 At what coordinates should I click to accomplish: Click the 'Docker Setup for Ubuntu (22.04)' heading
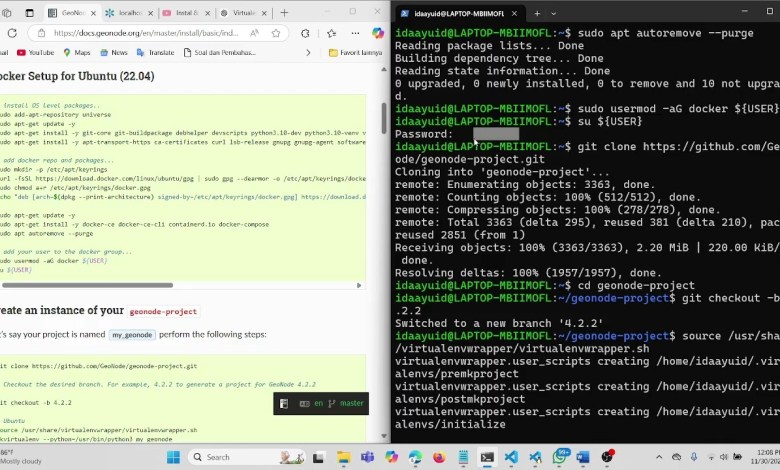click(x=77, y=76)
